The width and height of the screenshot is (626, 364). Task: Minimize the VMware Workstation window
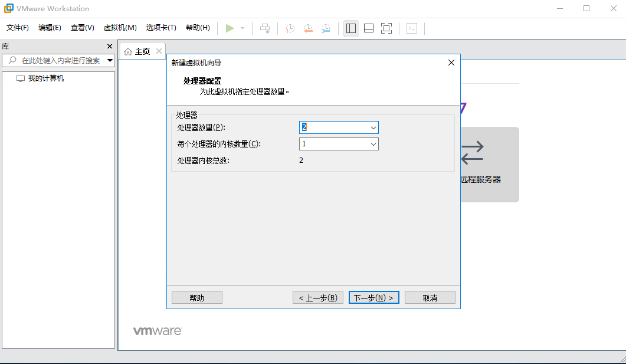(560, 8)
